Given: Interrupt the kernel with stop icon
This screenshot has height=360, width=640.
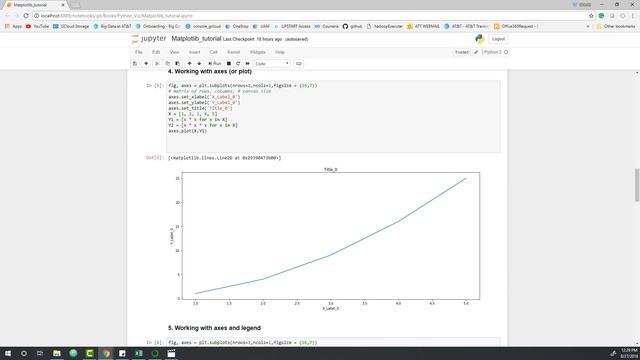Looking at the screenshot, I should (229, 64).
